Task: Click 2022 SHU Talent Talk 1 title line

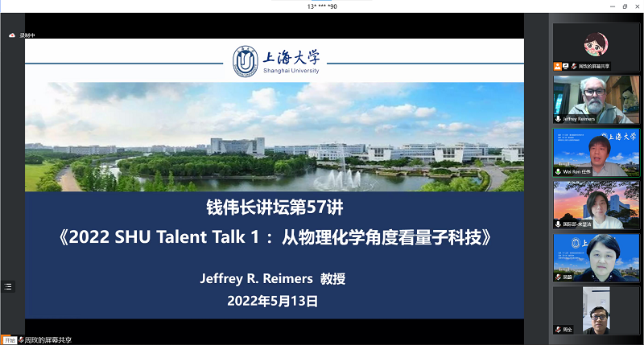Action: click(275, 237)
